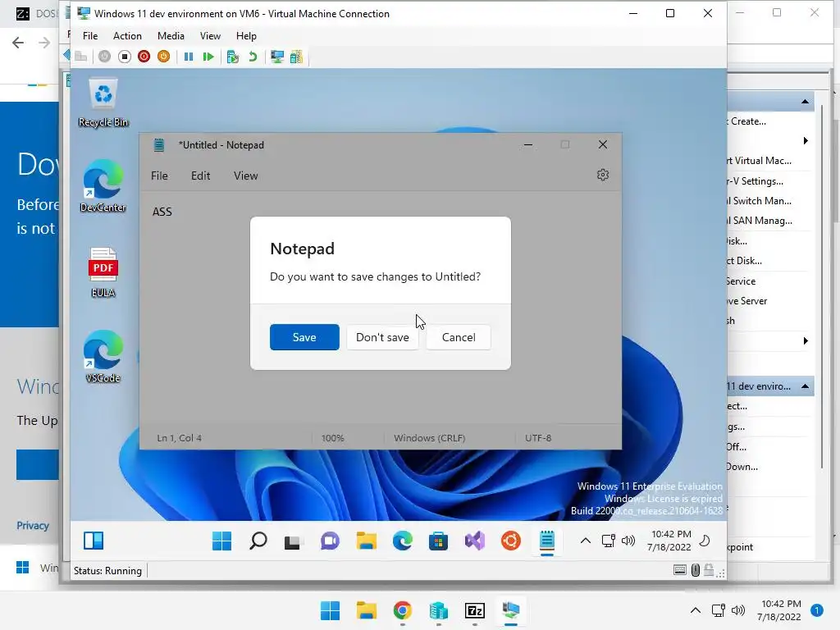Open the guest clock showing 10:42 PM
The image size is (840, 630).
point(669,541)
